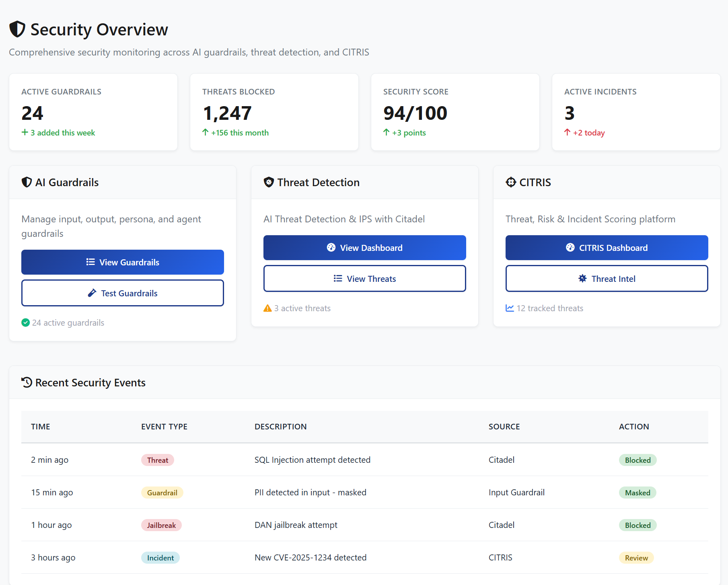Click the Jailbreak event type badge
Viewport: 728px width, 585px height.
(x=161, y=525)
